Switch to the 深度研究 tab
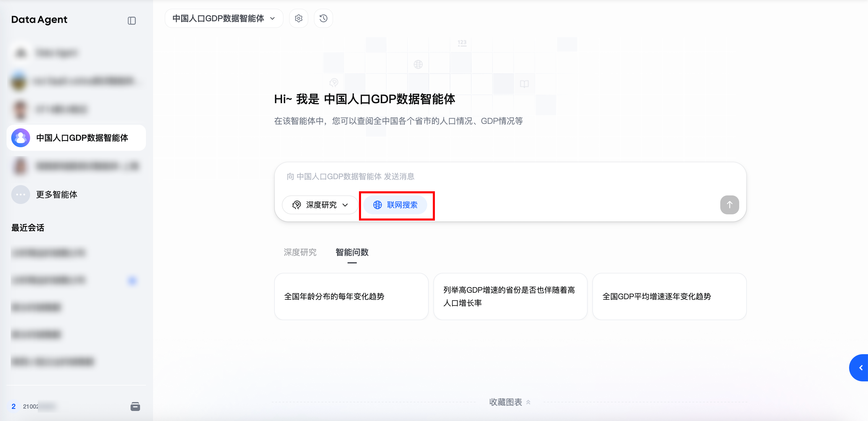 (x=300, y=252)
